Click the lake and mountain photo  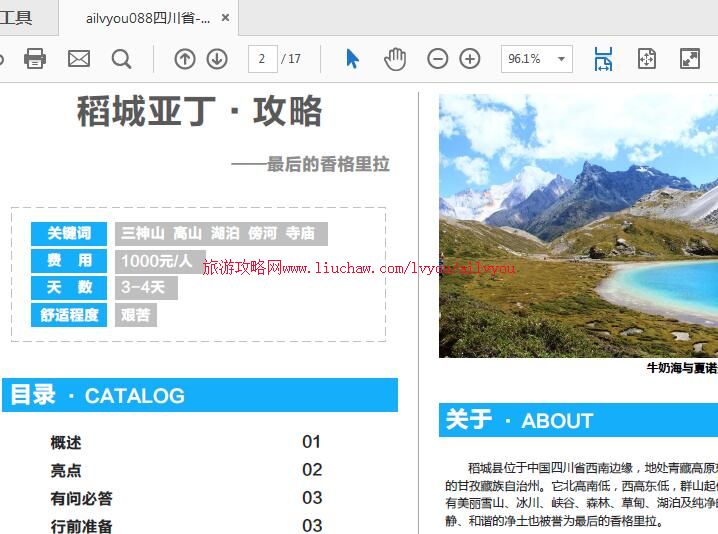click(x=578, y=225)
